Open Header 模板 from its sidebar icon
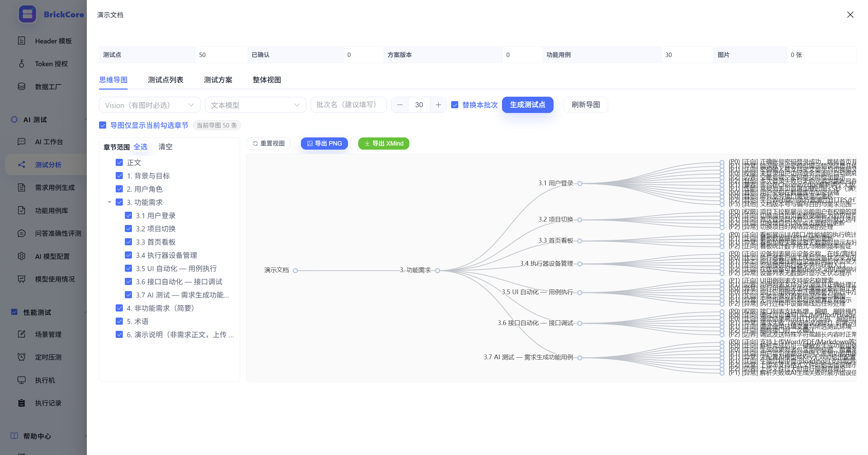The width and height of the screenshot is (868, 455). pyautogui.click(x=21, y=41)
